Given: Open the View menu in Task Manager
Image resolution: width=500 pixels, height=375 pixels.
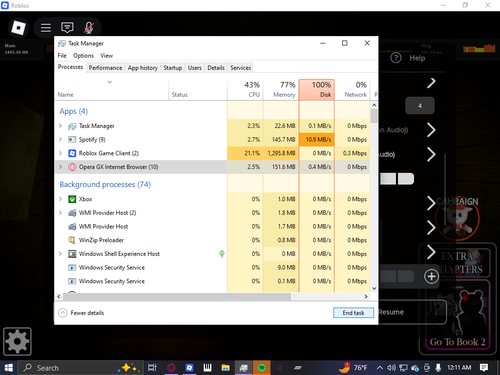Looking at the screenshot, I should [107, 55].
